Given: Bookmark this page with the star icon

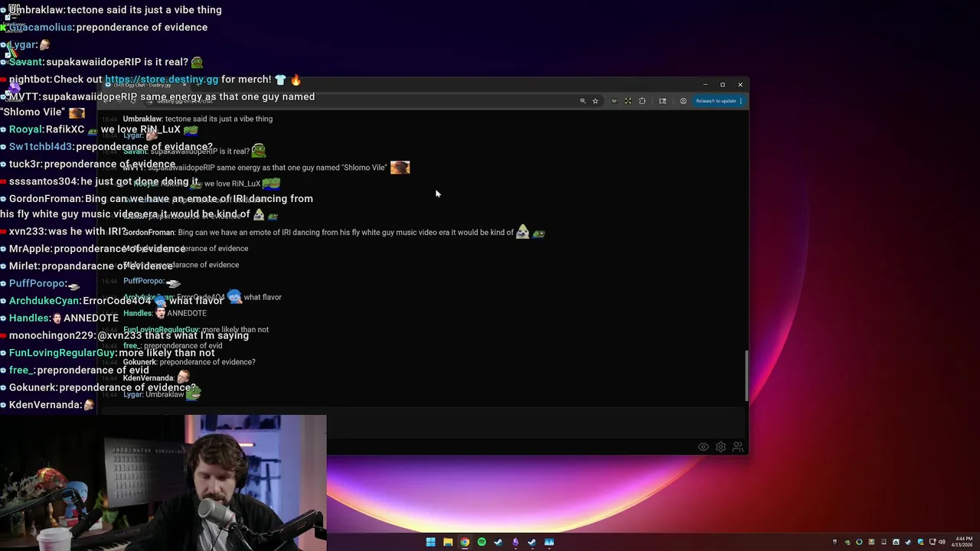Looking at the screenshot, I should point(595,101).
